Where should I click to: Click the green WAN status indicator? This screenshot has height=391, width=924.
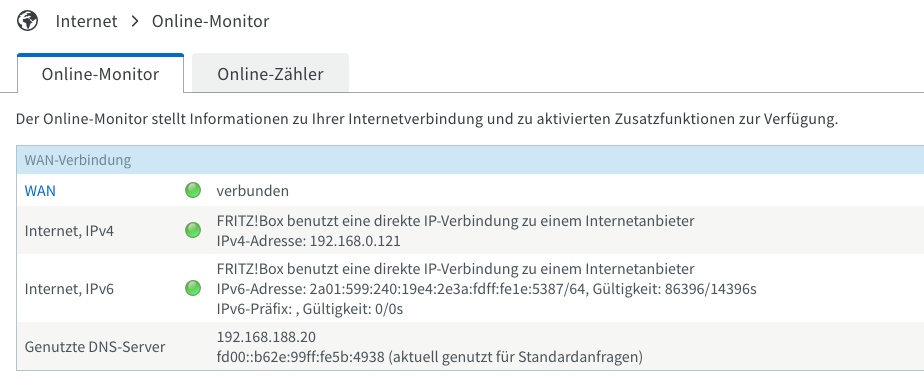pyautogui.click(x=193, y=190)
